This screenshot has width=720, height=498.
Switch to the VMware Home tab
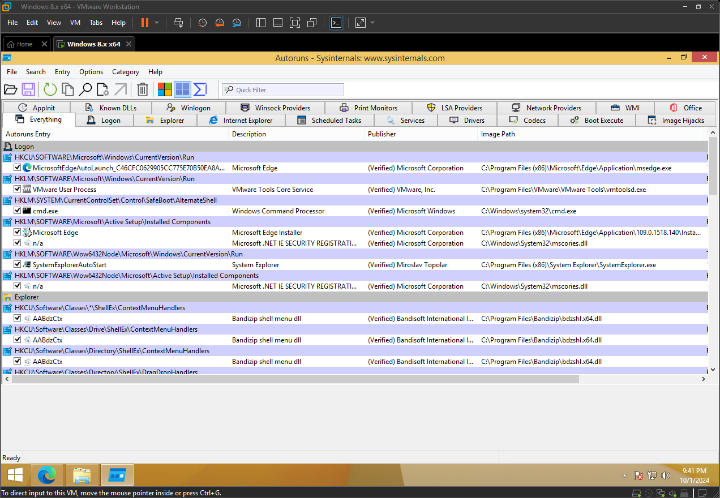[27, 44]
